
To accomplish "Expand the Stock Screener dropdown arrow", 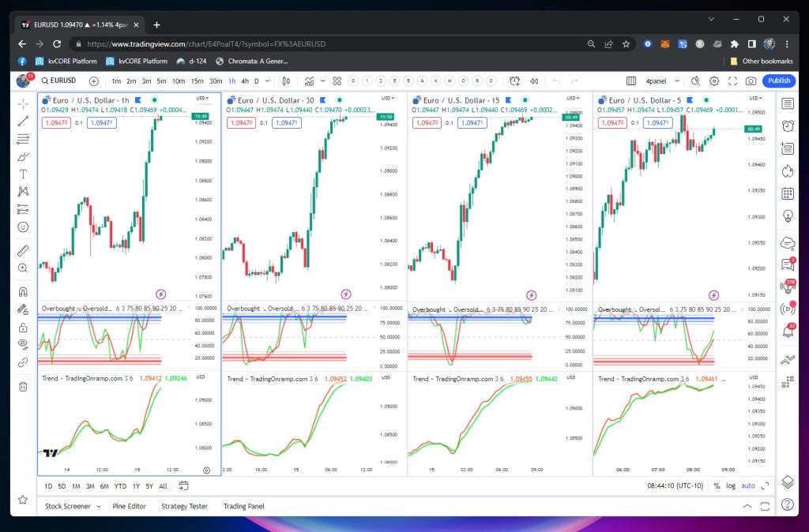I will (98, 507).
